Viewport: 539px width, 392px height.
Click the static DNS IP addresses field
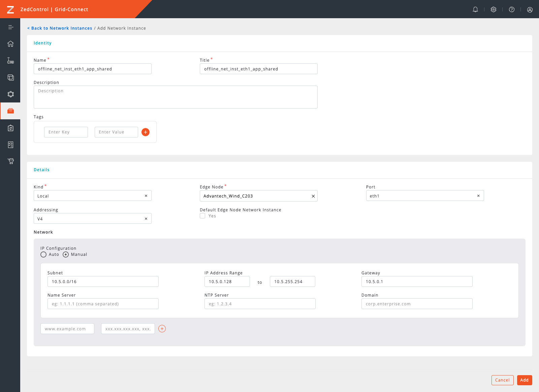point(128,329)
